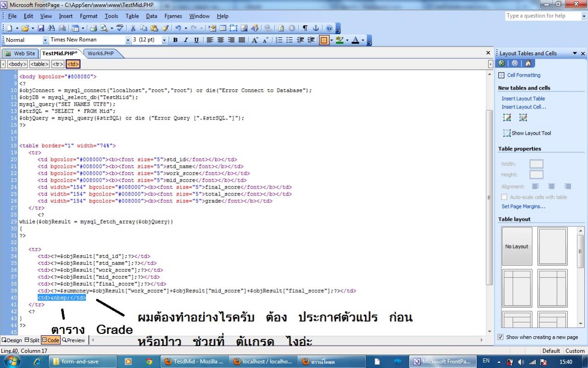
Task: Select the <table> tag in quick tag selector
Action: [40, 64]
